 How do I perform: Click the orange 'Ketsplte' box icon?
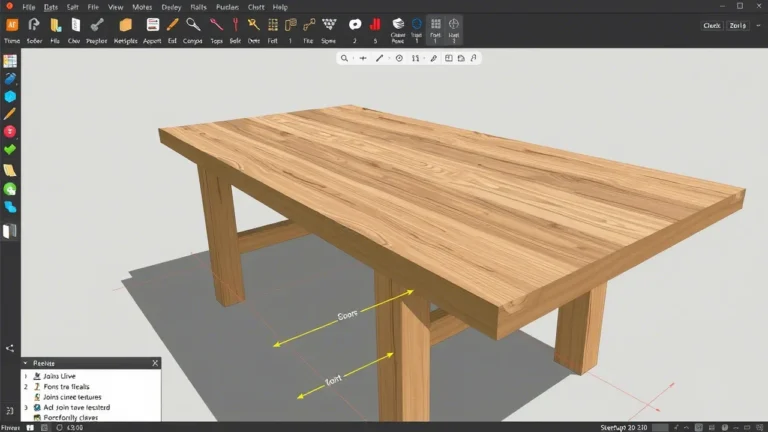(x=125, y=25)
